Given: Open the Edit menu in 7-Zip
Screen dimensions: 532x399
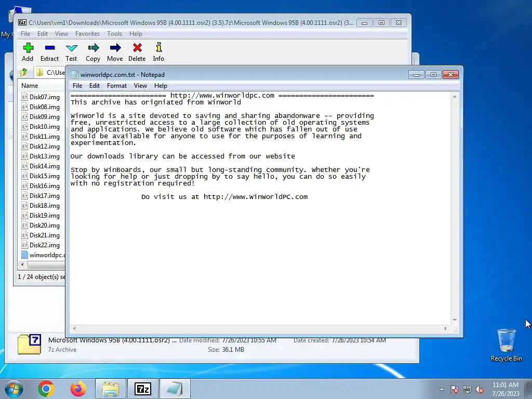Looking at the screenshot, I should (43, 34).
